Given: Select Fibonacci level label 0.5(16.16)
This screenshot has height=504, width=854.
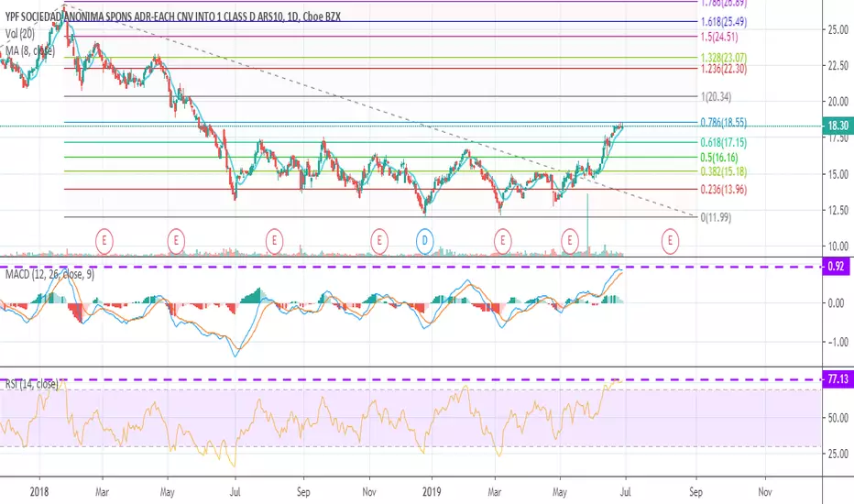Looking at the screenshot, I should pos(719,158).
